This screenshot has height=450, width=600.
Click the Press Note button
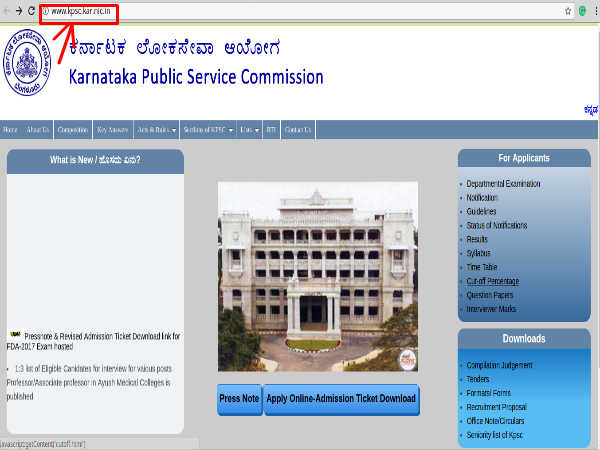[x=240, y=399]
